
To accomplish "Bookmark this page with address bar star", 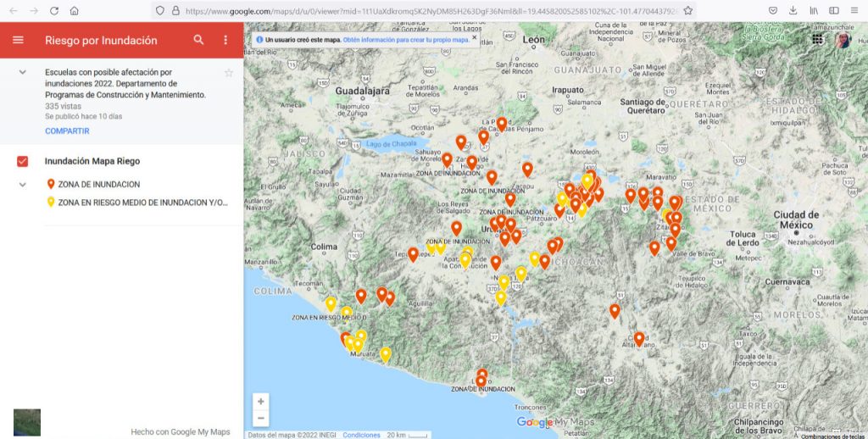I will 687,11.
